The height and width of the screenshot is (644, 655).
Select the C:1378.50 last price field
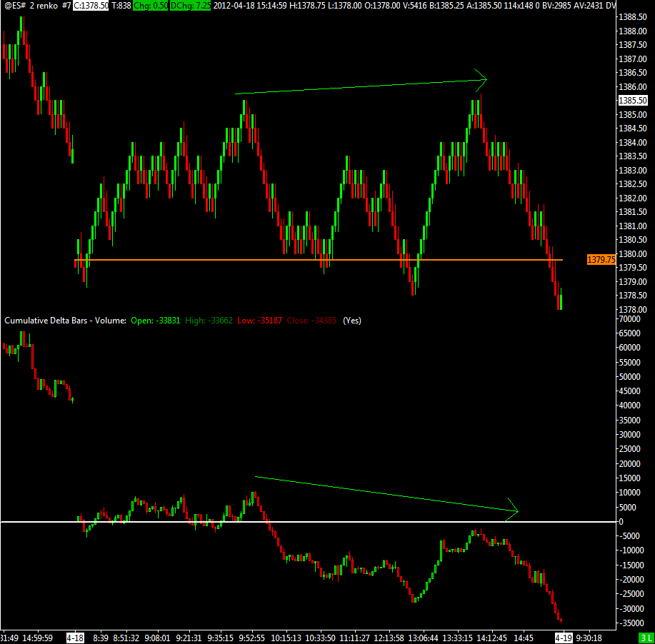91,6
